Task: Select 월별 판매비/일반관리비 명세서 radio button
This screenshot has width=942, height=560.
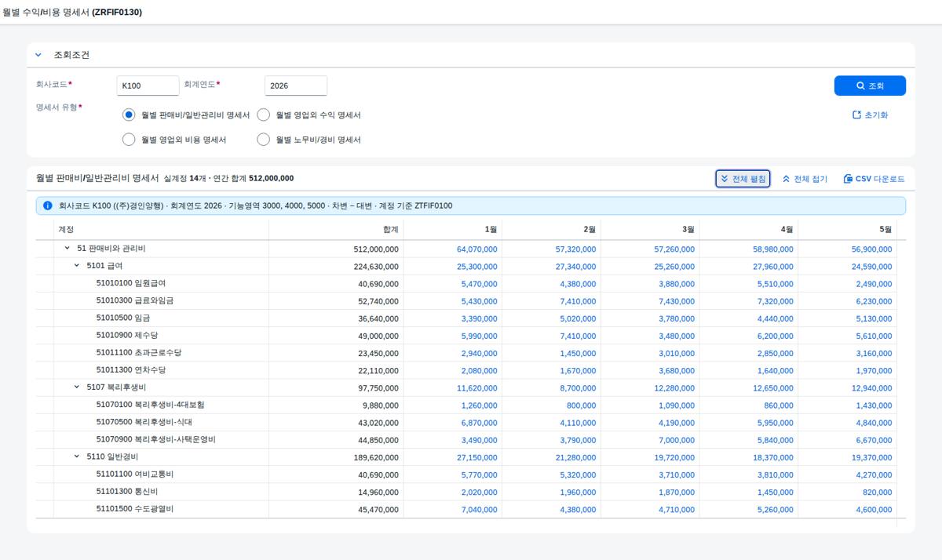Action: point(129,115)
